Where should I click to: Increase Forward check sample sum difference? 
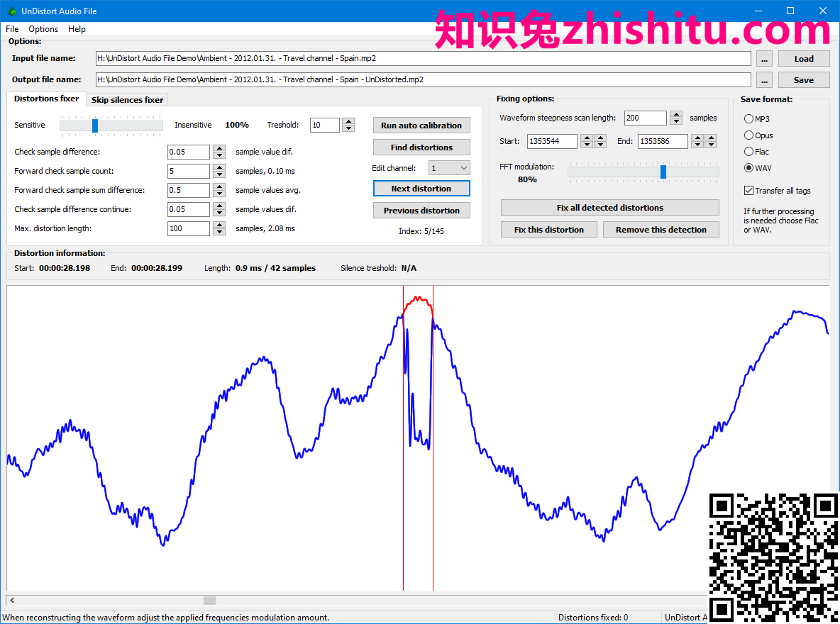click(219, 187)
